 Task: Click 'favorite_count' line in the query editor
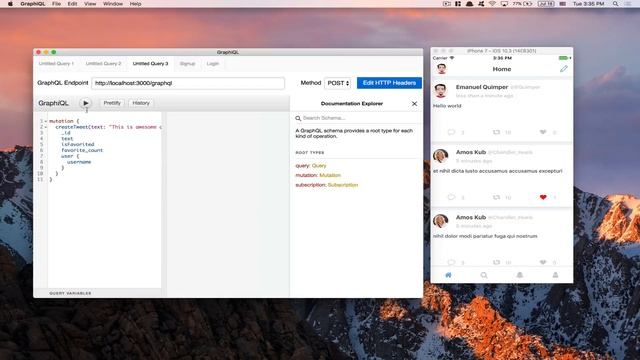pos(82,150)
